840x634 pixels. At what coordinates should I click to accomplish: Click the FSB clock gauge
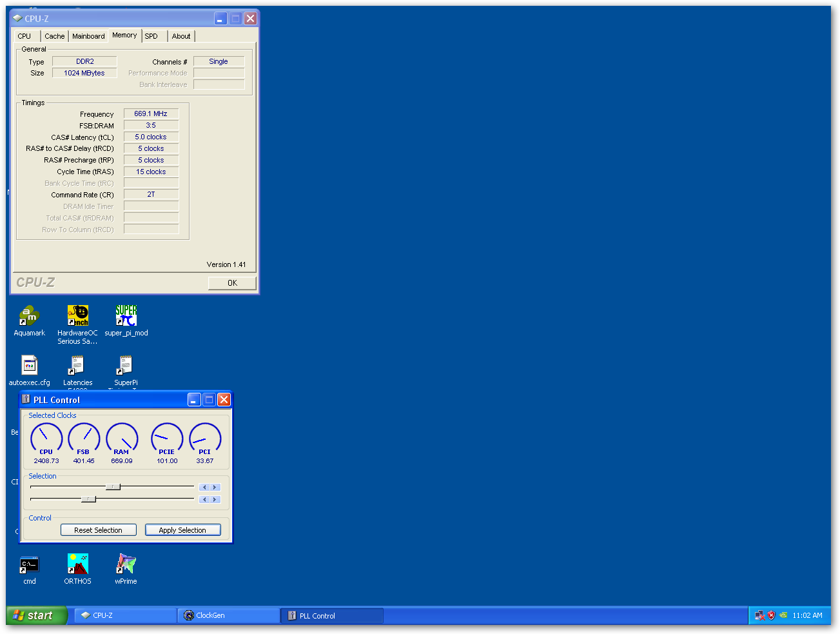[84, 439]
